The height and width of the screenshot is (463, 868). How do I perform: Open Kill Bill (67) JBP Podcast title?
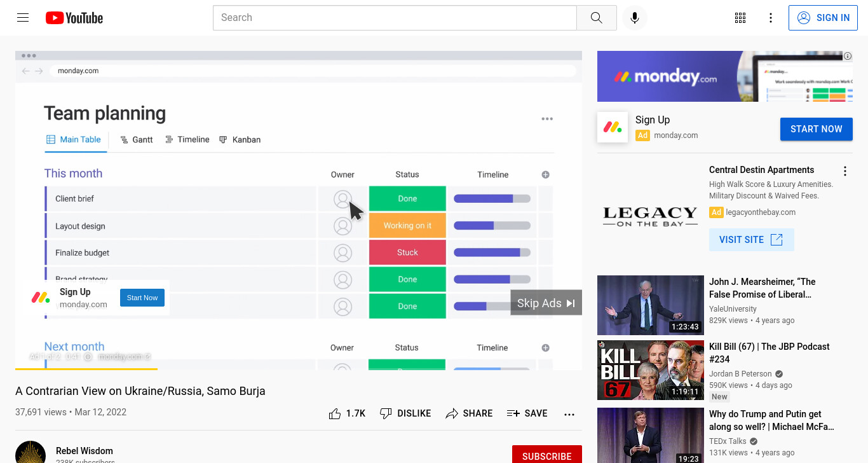click(x=770, y=353)
